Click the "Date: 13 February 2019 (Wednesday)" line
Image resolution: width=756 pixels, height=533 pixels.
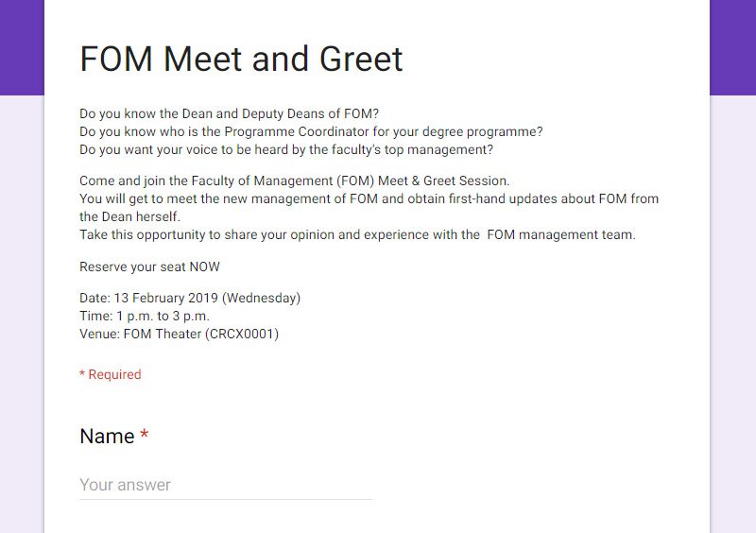[x=190, y=298]
